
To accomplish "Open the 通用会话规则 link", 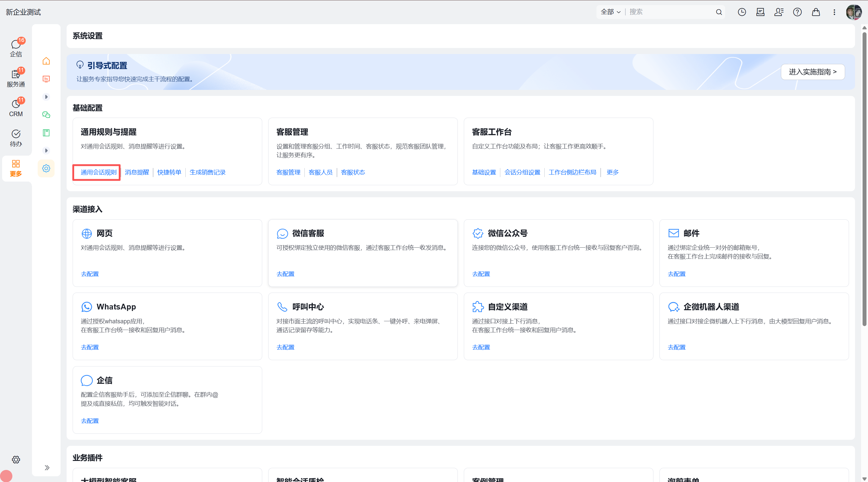I will pos(98,172).
